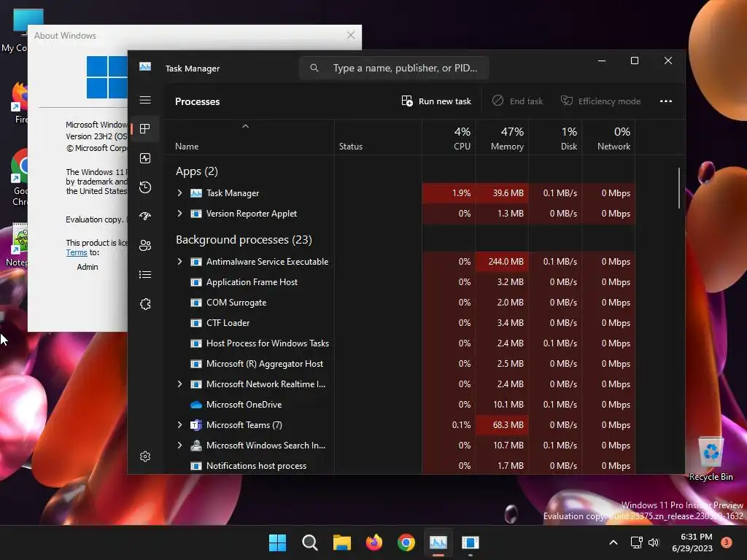Click the Task Manager title bar app icon
Screen dimensions: 747x560
pyautogui.click(x=145, y=66)
